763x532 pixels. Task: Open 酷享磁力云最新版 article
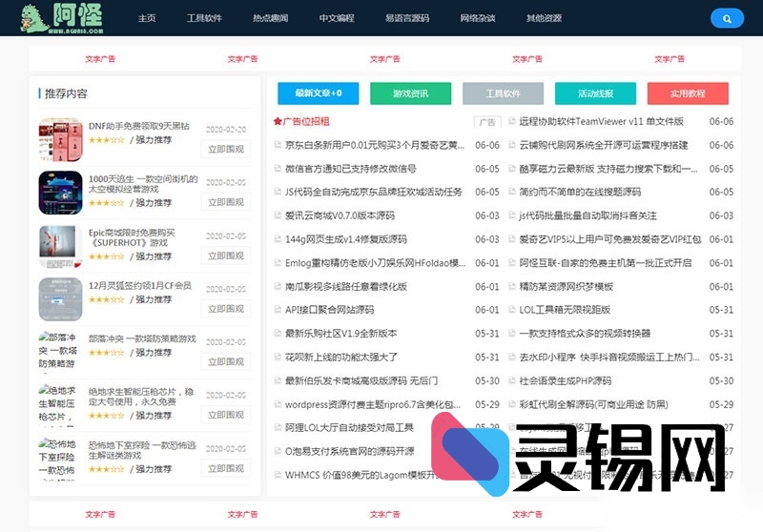[x=608, y=169]
